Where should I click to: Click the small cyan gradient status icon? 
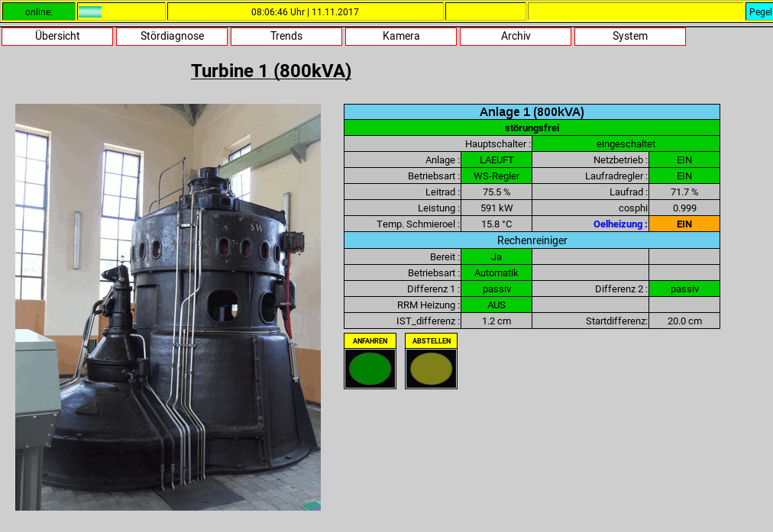click(x=90, y=11)
